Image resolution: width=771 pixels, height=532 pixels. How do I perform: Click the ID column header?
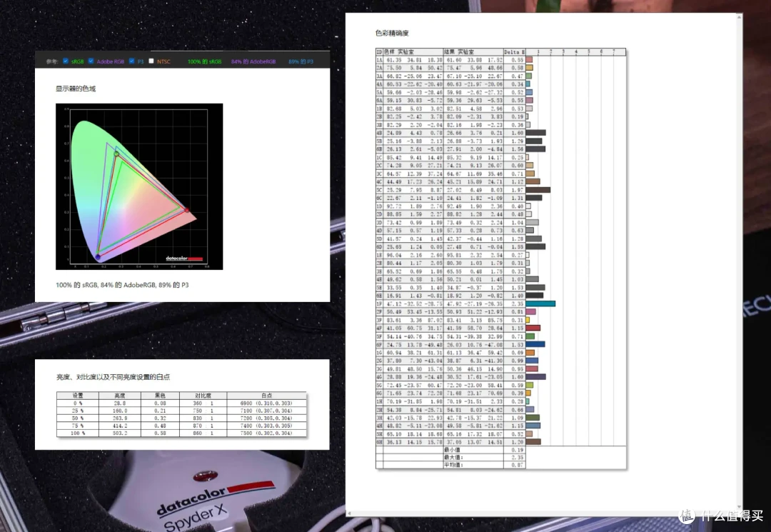click(379, 51)
